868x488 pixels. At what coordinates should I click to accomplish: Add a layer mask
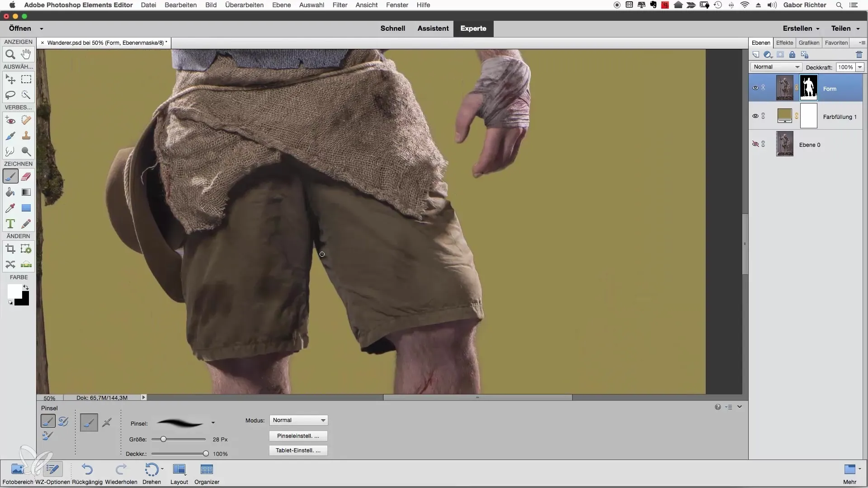[780, 55]
